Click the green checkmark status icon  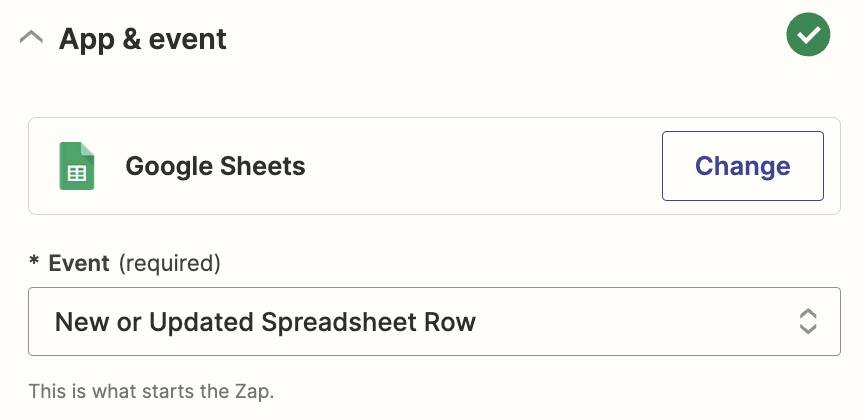coord(808,35)
